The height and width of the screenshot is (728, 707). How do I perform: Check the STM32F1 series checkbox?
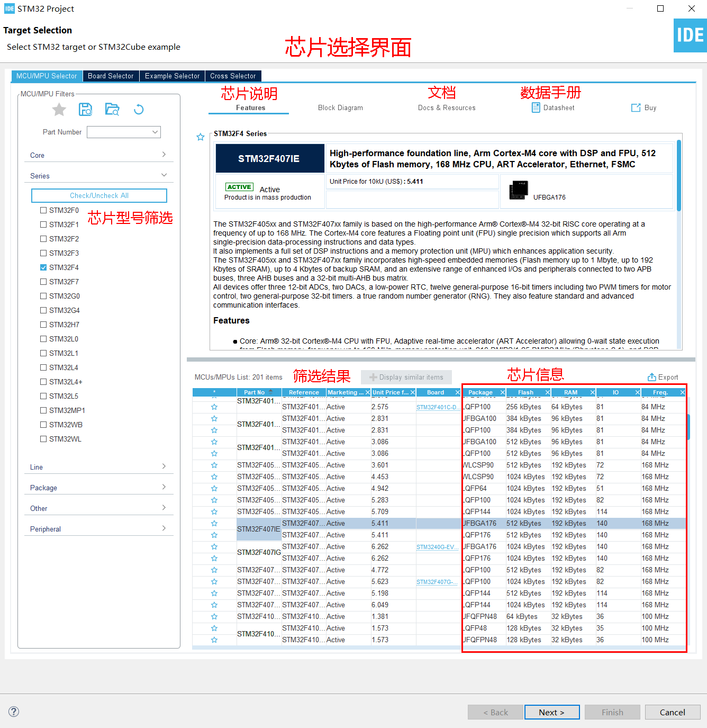click(43, 224)
